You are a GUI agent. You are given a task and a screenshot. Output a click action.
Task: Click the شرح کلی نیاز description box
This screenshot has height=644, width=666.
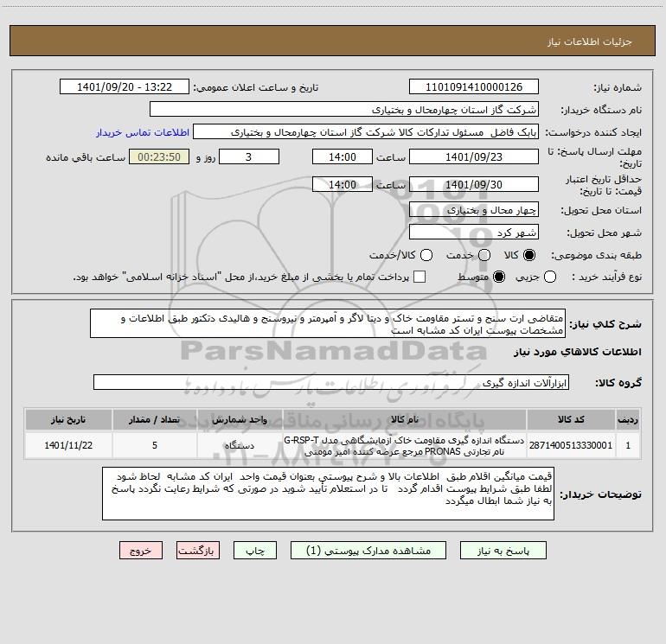(328, 324)
